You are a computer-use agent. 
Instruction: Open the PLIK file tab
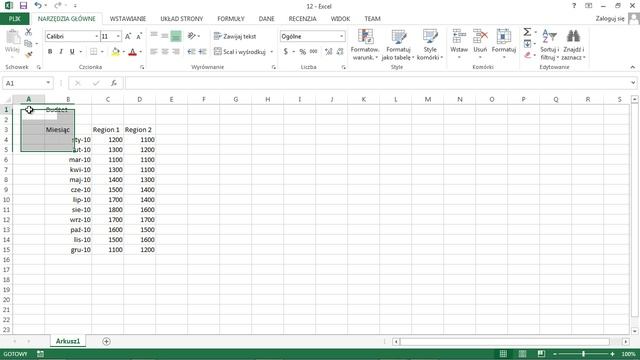point(14,19)
